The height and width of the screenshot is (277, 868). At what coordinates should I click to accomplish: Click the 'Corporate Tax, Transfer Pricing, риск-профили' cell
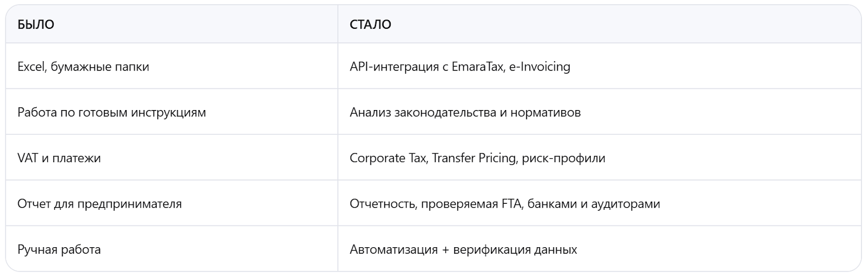[x=477, y=158]
